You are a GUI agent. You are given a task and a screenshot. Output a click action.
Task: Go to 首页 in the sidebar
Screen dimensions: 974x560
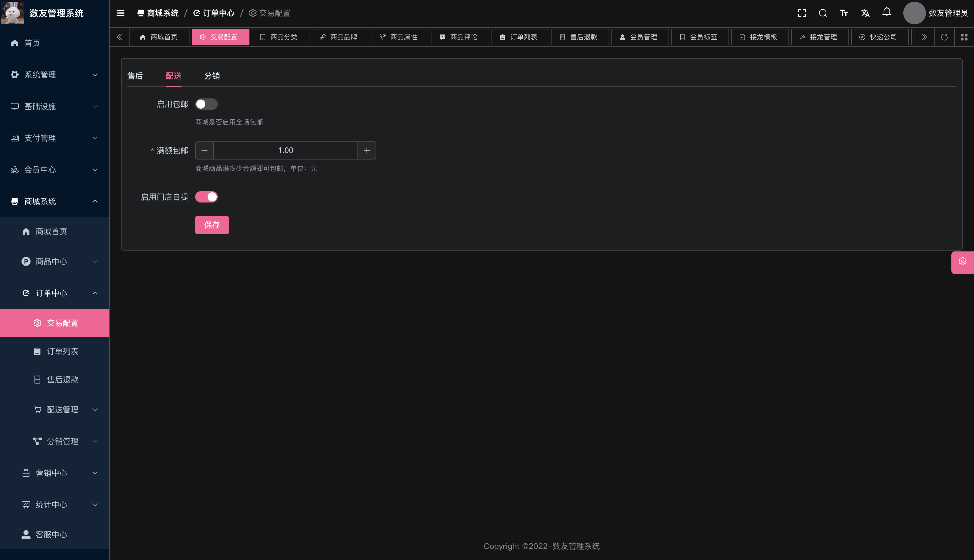(55, 43)
